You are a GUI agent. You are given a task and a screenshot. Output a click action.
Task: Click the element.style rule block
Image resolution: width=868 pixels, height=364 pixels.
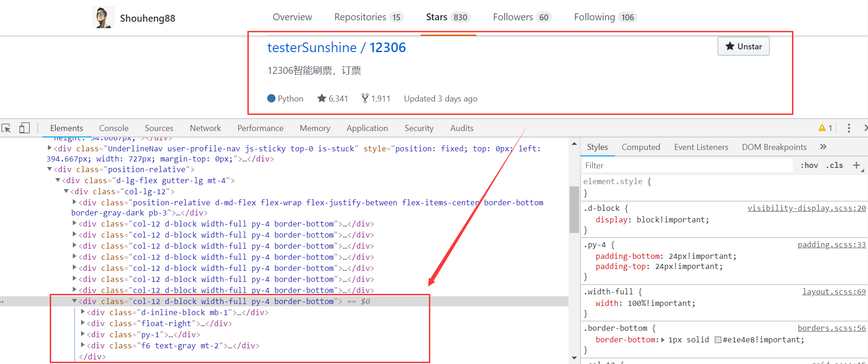point(724,187)
